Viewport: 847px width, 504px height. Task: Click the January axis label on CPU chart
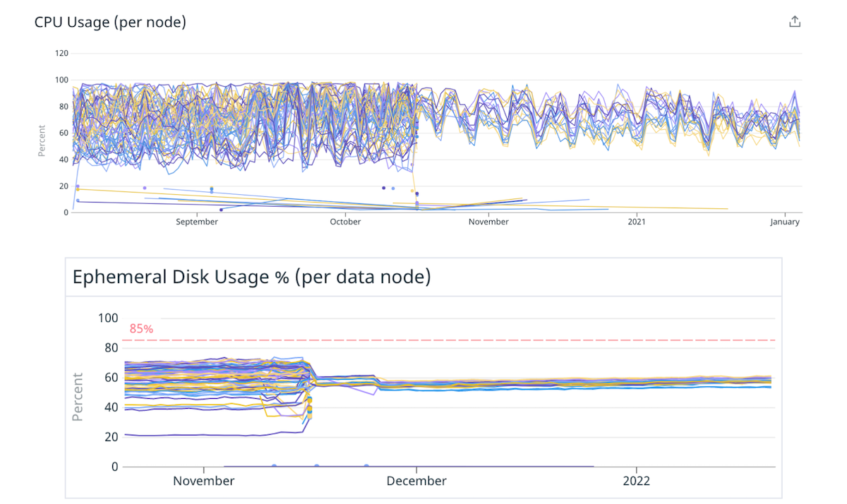tap(785, 221)
